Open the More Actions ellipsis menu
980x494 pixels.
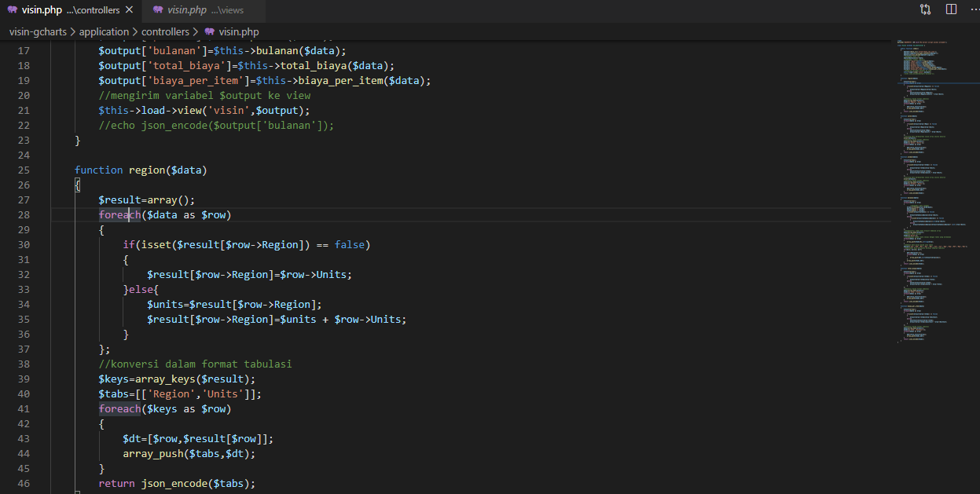point(973,9)
